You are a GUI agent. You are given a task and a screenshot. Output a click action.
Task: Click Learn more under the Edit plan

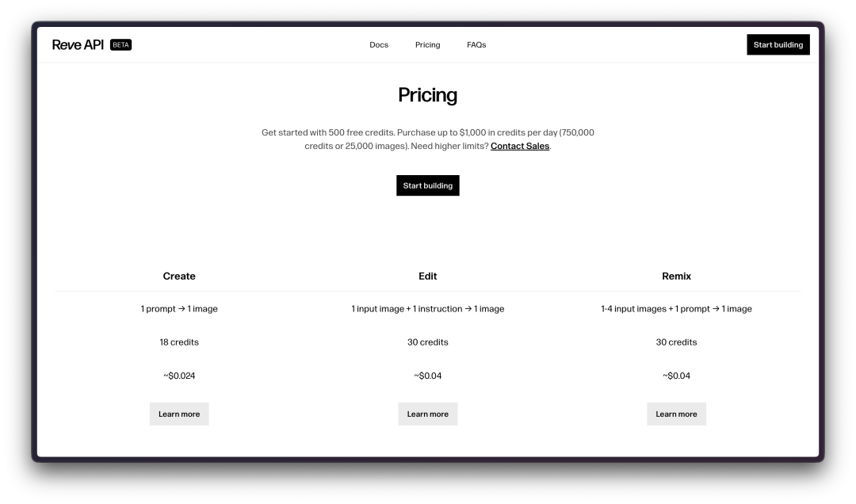tap(427, 414)
